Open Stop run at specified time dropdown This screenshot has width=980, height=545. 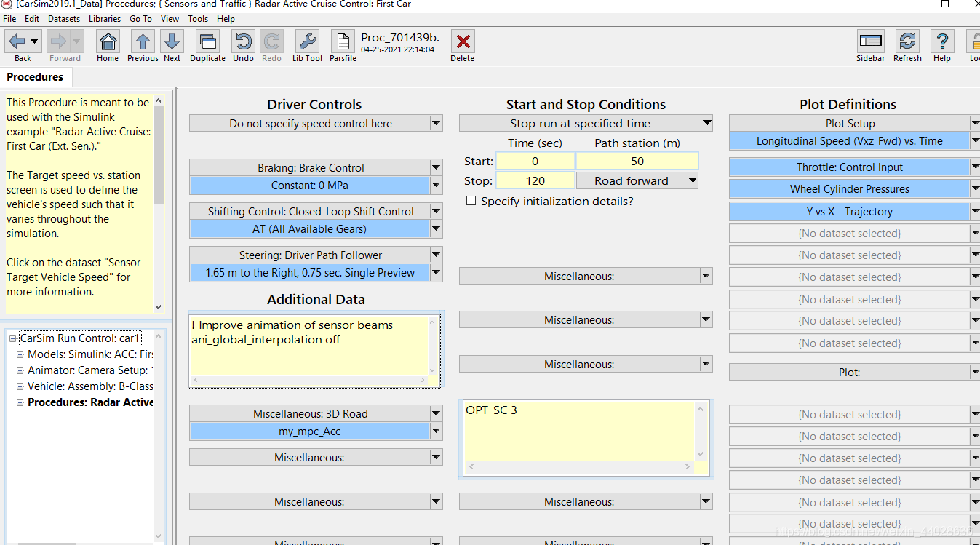click(x=586, y=124)
